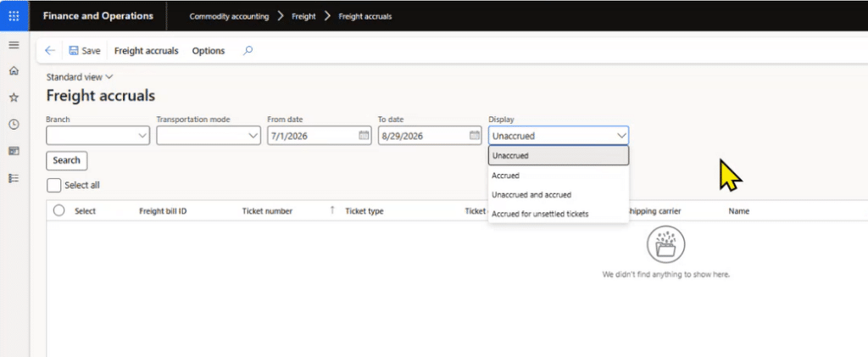Open To date calendar picker icon
Screen dimensions: 868x357
[475, 135]
